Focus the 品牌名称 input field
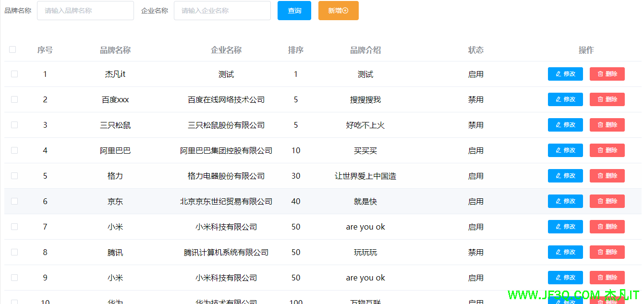Image resolution: width=644 pixels, height=304 pixels. (85, 11)
